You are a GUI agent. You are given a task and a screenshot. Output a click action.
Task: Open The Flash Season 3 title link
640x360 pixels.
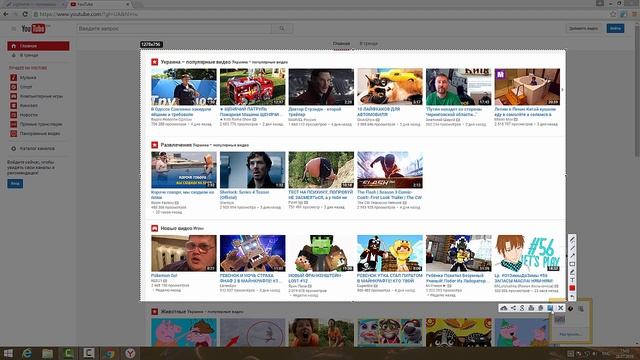389,195
